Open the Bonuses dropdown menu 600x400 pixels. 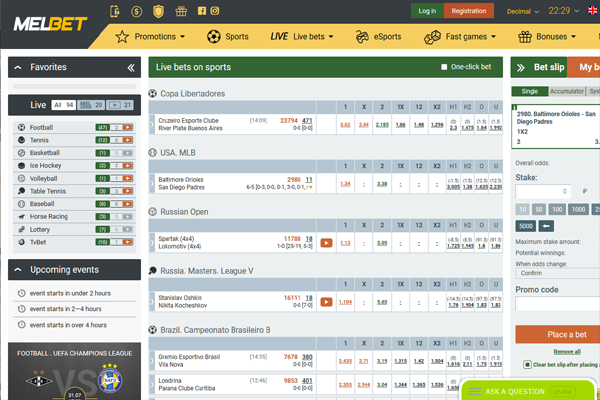[x=547, y=37]
